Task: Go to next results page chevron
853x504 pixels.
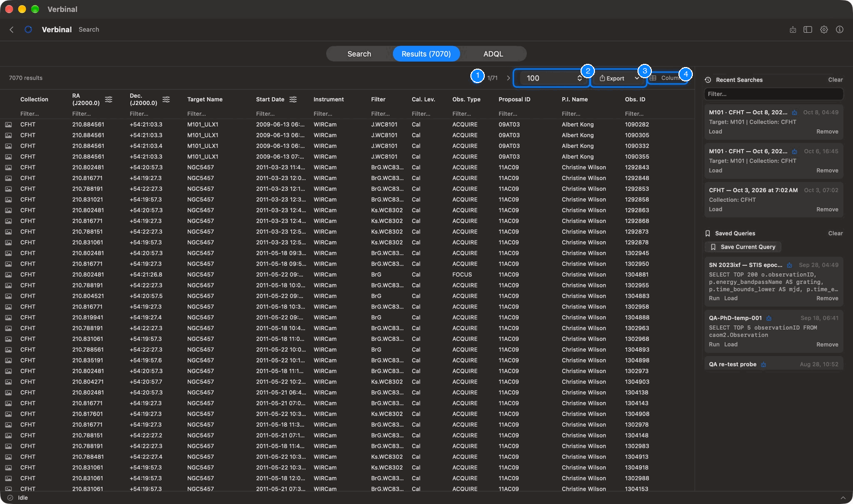Action: coord(508,78)
